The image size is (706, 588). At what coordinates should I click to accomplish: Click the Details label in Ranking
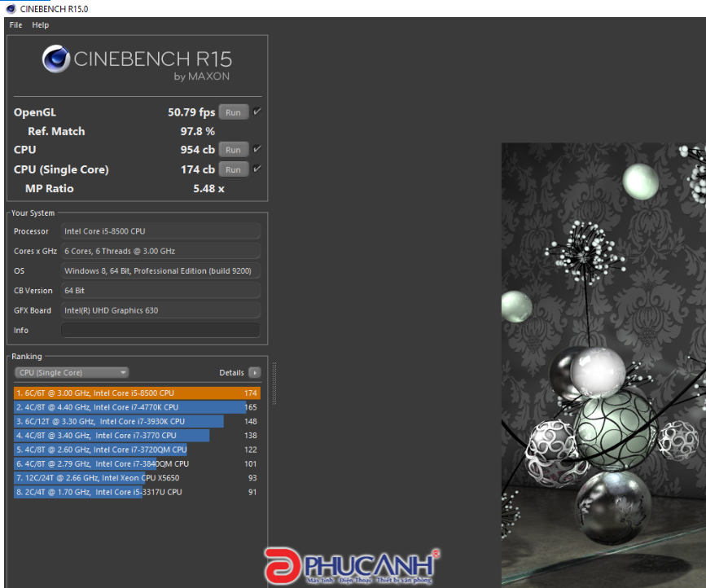[231, 373]
